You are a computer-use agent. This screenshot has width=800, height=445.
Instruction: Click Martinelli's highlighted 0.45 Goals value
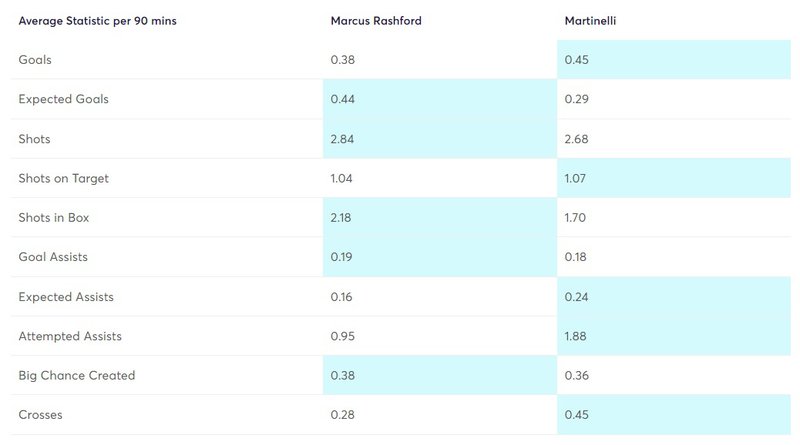coord(577,60)
